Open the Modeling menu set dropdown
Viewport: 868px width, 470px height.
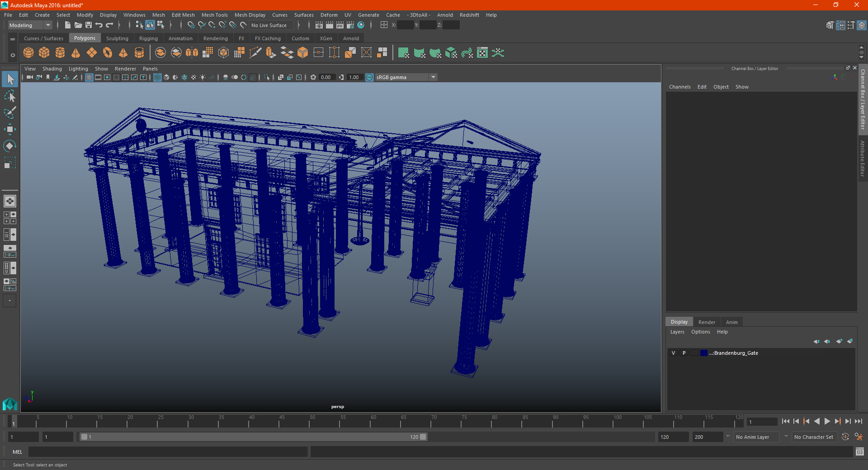click(x=30, y=25)
